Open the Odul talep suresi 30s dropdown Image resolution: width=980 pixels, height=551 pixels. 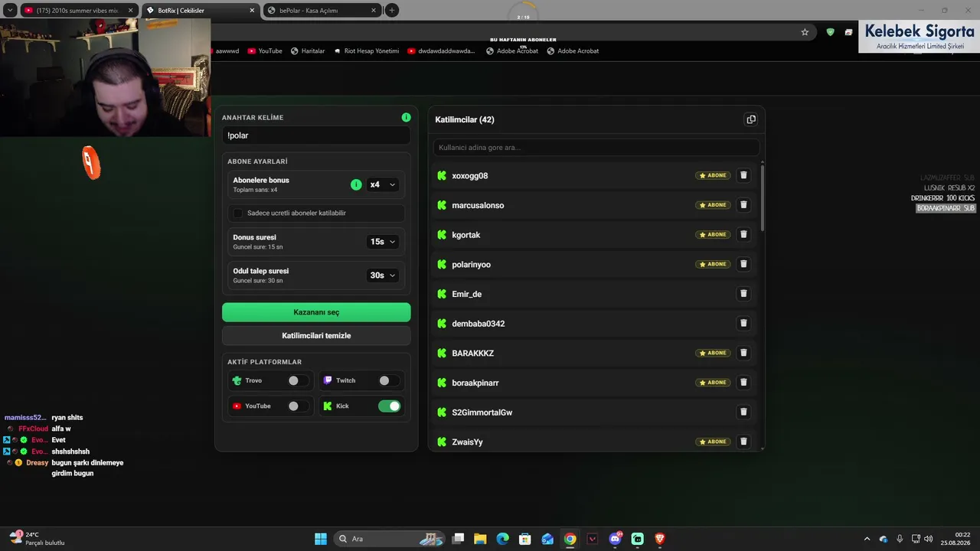pyautogui.click(x=383, y=275)
